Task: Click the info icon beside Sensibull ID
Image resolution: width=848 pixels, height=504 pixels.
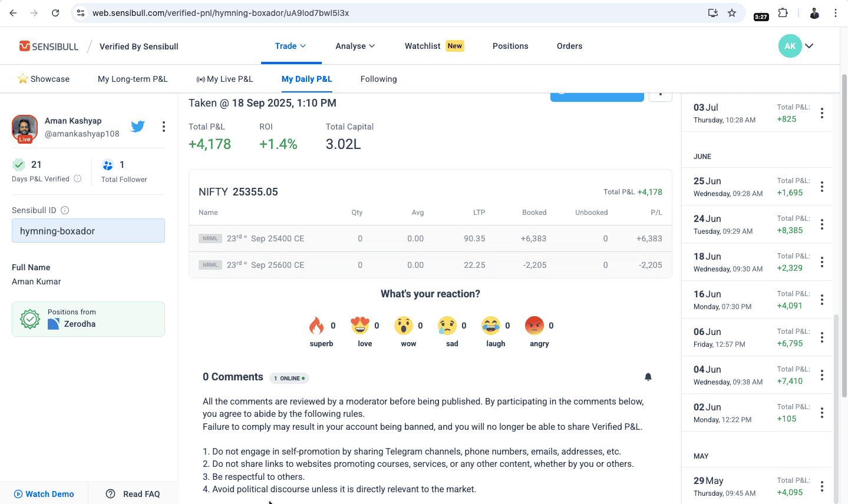Action: [65, 210]
